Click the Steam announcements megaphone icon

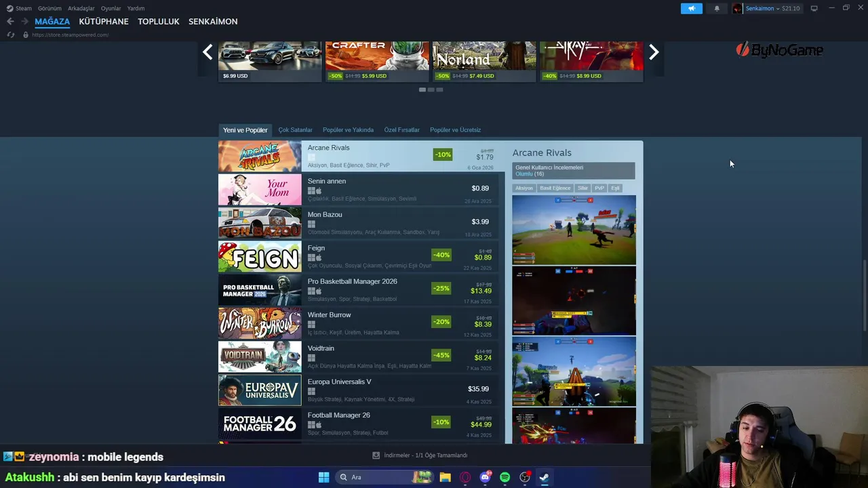[x=692, y=8]
